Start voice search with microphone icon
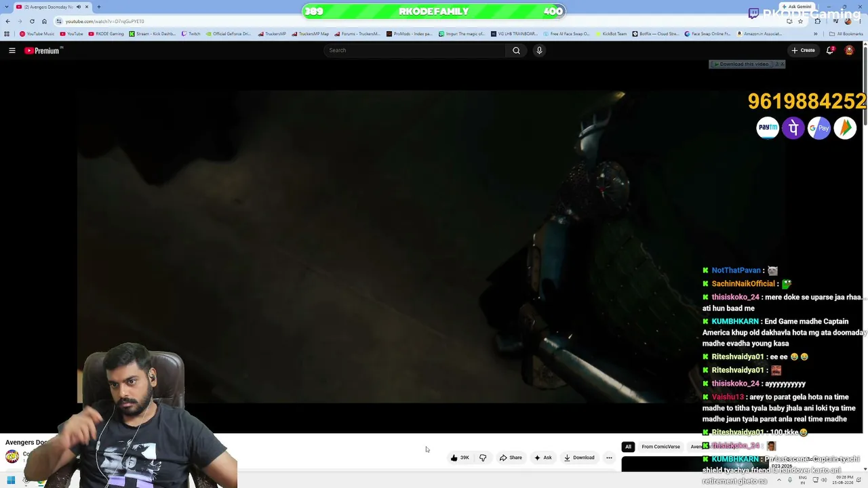The image size is (868, 488). tap(539, 50)
